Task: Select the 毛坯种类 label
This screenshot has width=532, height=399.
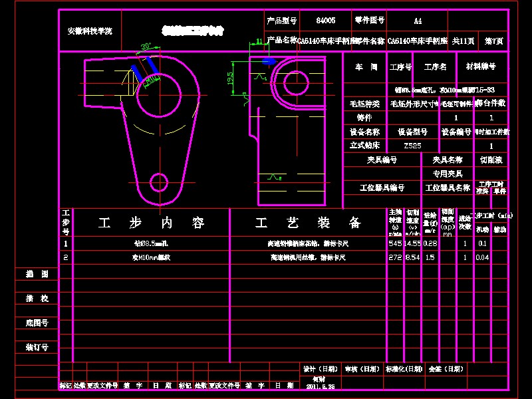Action: coord(364,104)
